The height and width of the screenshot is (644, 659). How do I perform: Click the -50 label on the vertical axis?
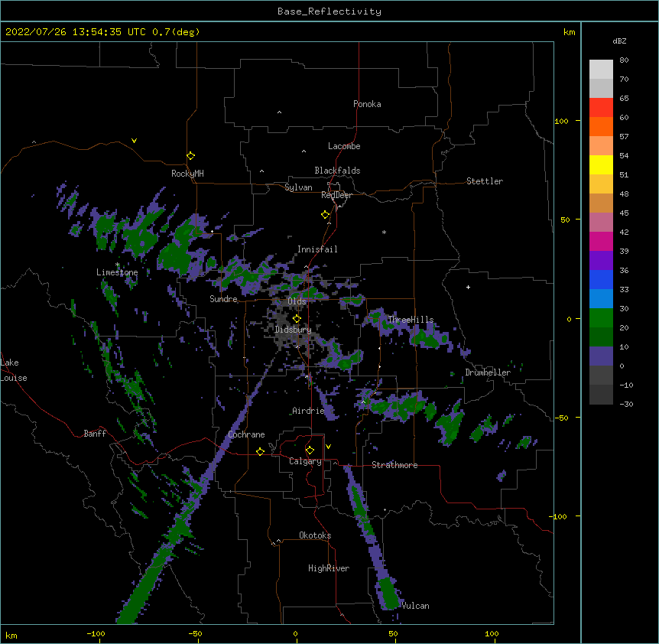click(561, 418)
